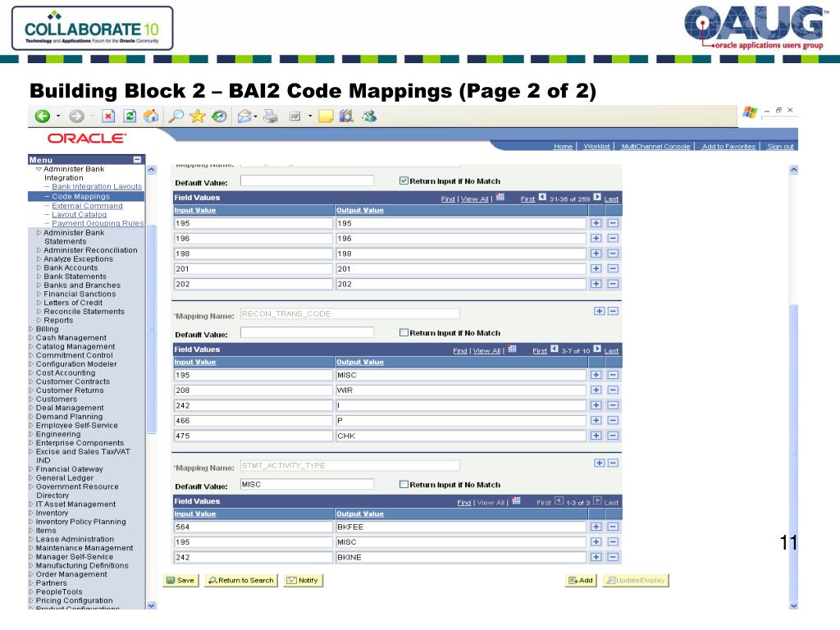Open the Mail icon dropdown arrow
840x630 pixels.
coord(256,116)
